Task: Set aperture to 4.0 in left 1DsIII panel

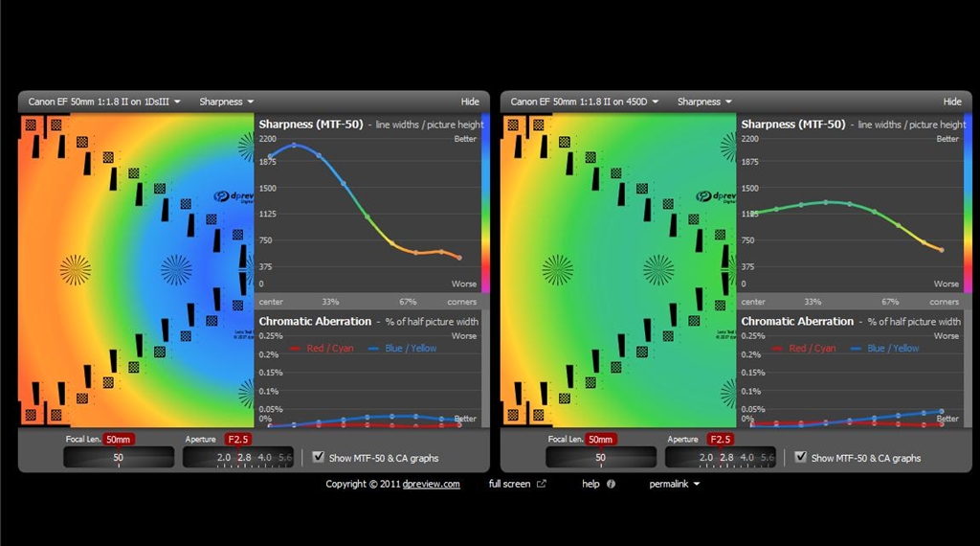Action: pyautogui.click(x=265, y=457)
